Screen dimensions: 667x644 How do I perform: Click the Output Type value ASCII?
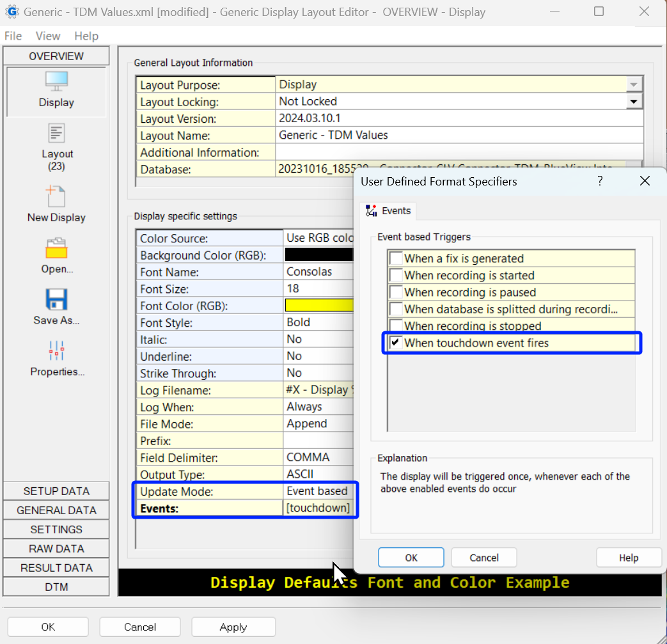tap(318, 474)
